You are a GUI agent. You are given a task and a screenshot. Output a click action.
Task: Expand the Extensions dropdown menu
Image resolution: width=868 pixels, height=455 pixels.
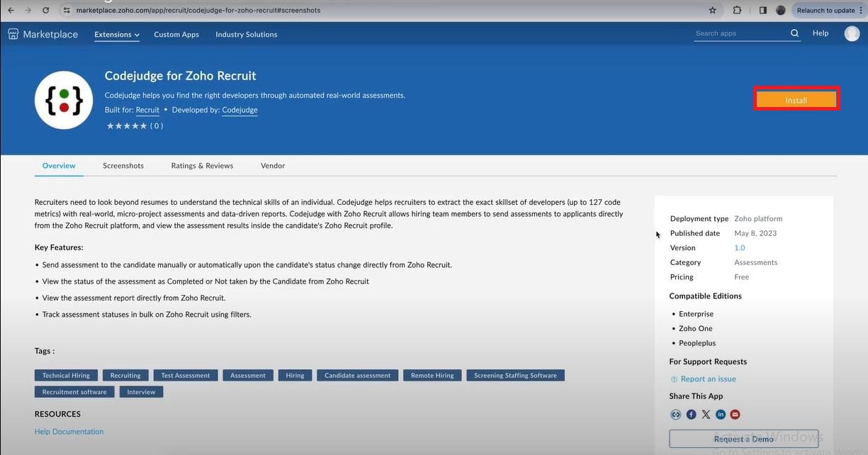(117, 34)
